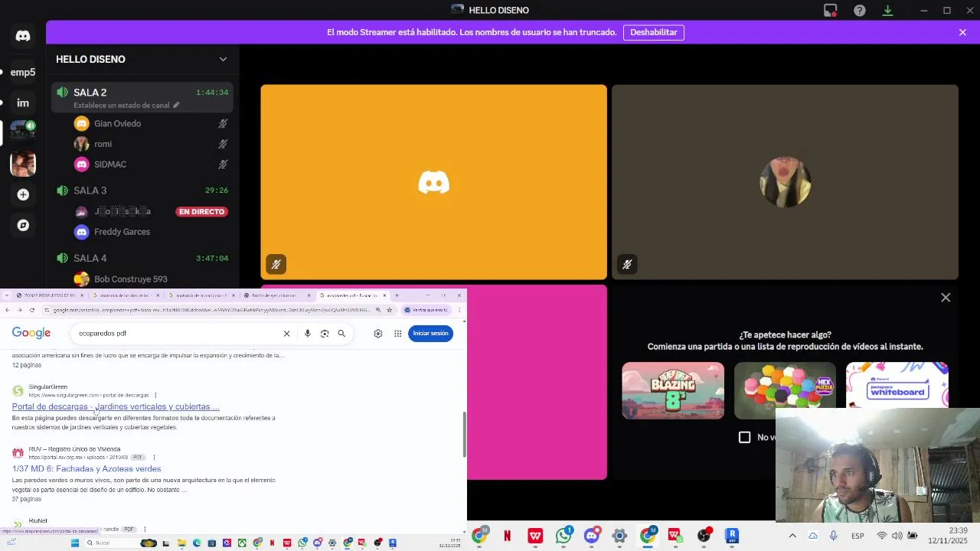Image resolution: width=980 pixels, height=551 pixels.
Task: Open '1/37 MD 6: Fachadas y Azoteas verdes' link
Action: [87, 468]
